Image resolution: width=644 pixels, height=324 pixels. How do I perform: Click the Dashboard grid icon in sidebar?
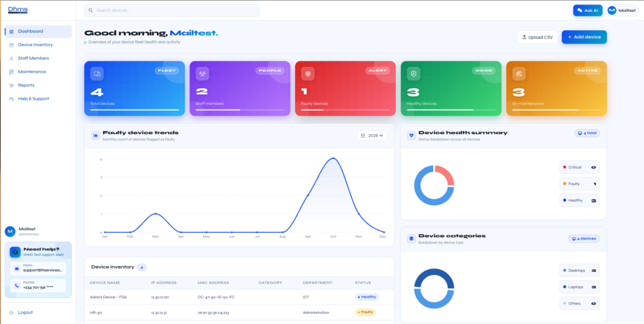pyautogui.click(x=11, y=31)
